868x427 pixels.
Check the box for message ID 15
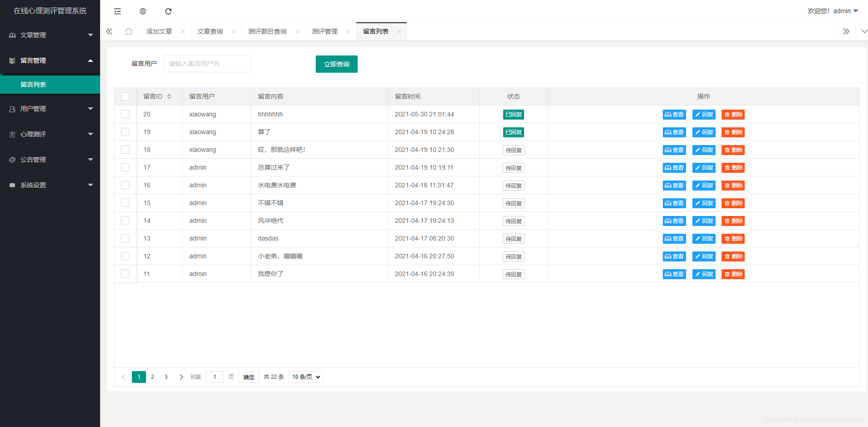(125, 203)
